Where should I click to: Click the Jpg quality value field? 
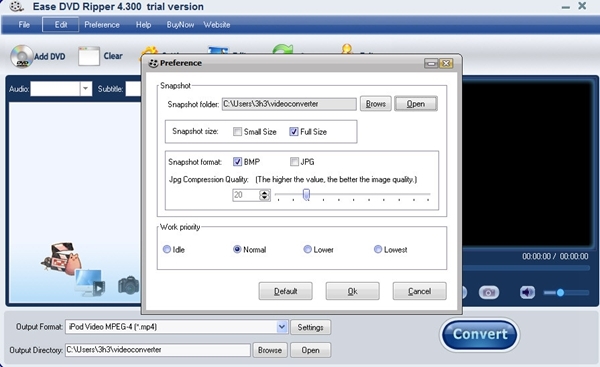click(x=246, y=195)
